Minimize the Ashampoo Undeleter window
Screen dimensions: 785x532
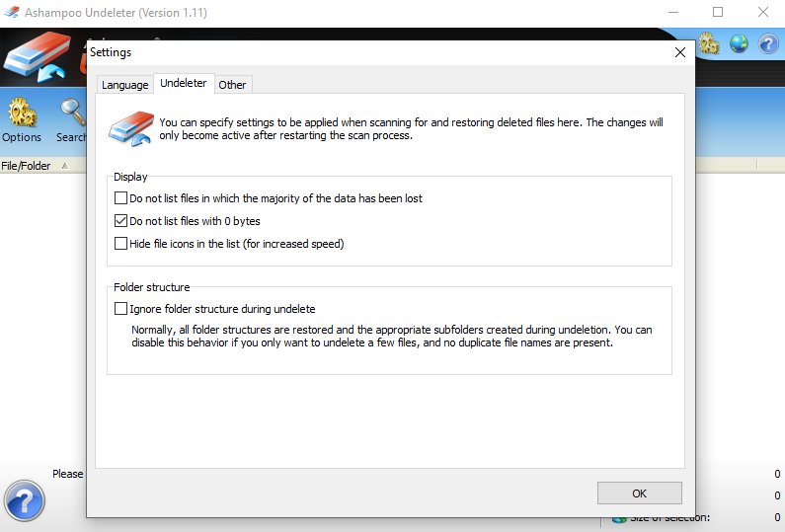point(673,12)
